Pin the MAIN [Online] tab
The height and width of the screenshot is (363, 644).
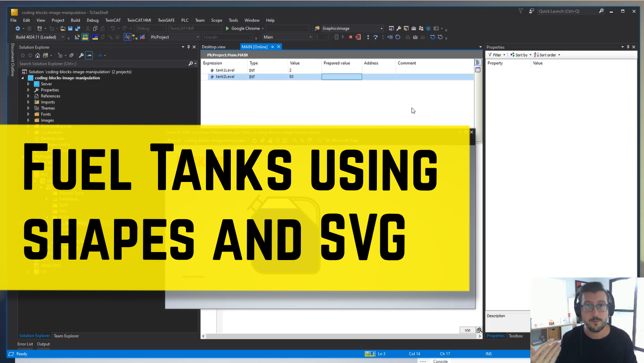click(x=272, y=47)
